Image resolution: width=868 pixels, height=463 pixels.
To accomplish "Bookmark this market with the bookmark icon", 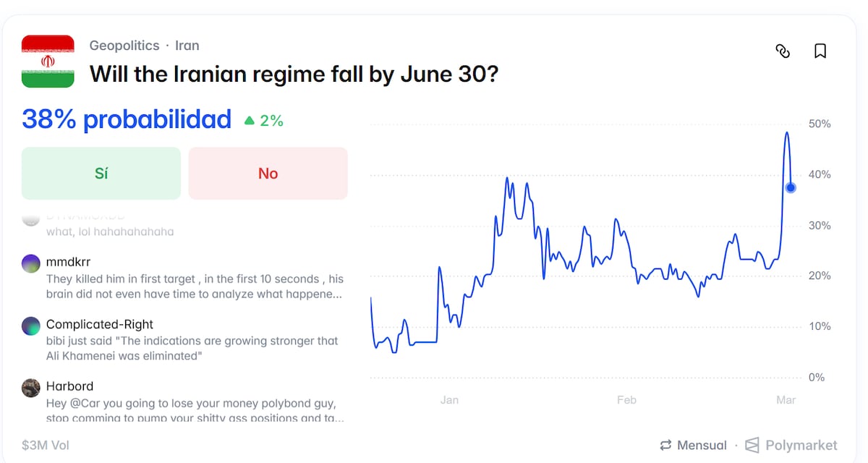I will 820,51.
